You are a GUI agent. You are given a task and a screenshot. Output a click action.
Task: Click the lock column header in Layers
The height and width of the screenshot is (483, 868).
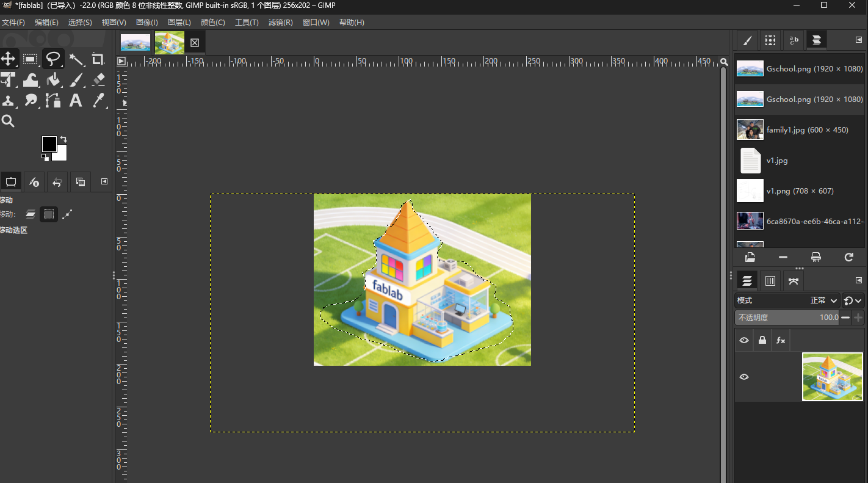pyautogui.click(x=762, y=340)
